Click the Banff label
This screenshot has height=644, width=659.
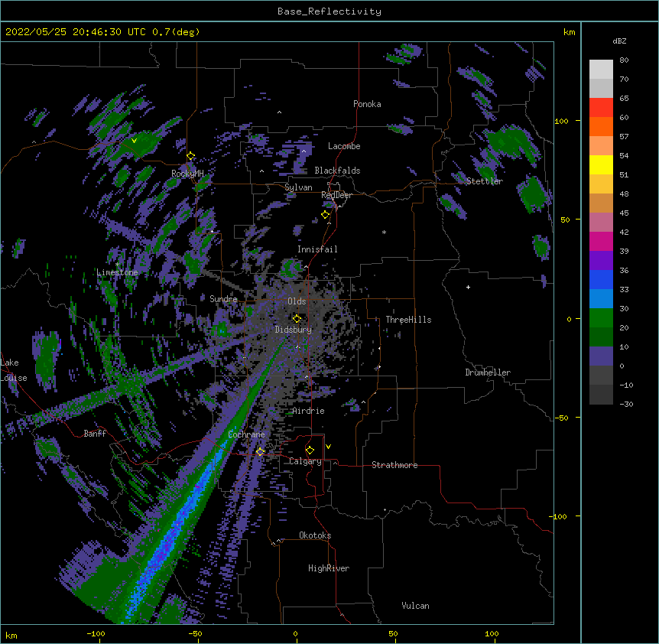[x=95, y=434]
